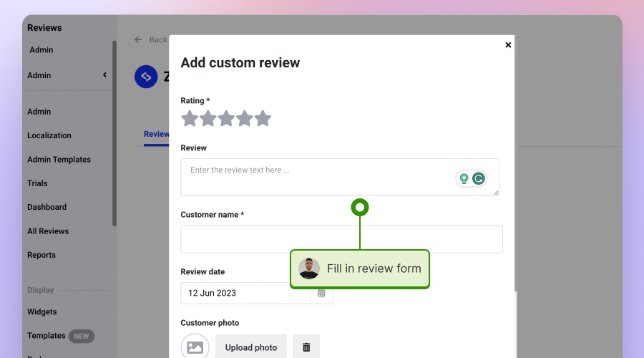
Task: Click the customer photo placeholder image
Action: [x=195, y=347]
